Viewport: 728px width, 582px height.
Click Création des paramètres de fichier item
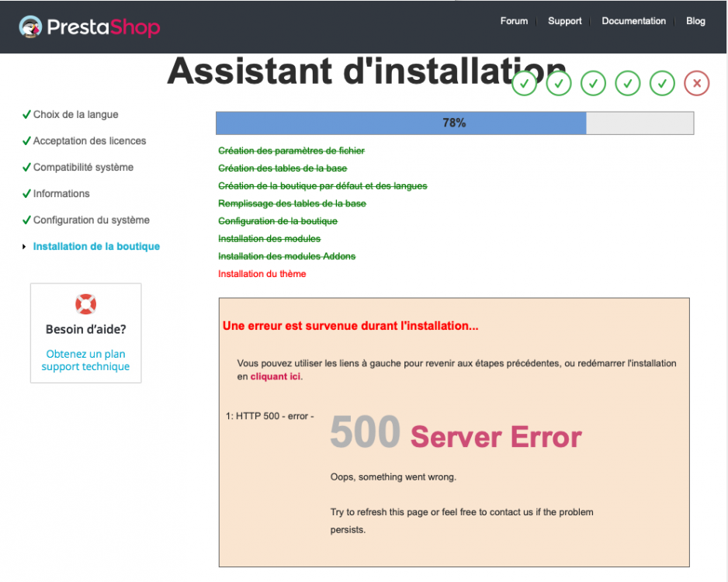pos(292,151)
